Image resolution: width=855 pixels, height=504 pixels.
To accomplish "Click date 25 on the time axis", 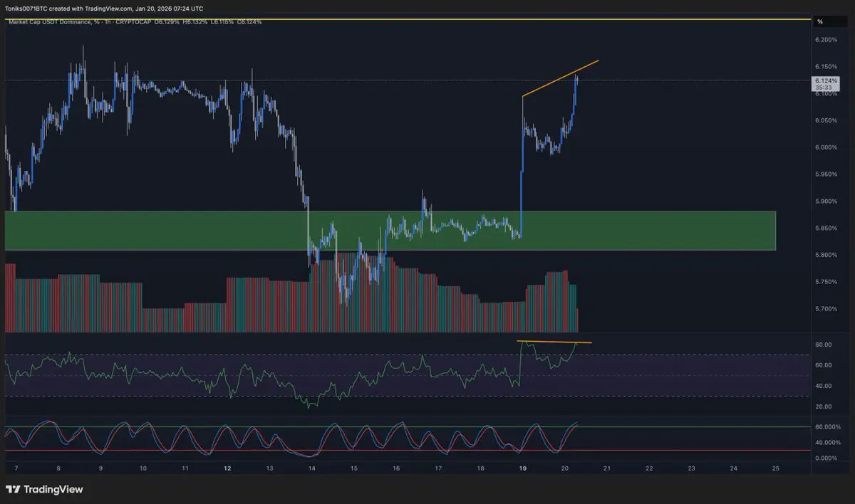I will [776, 468].
